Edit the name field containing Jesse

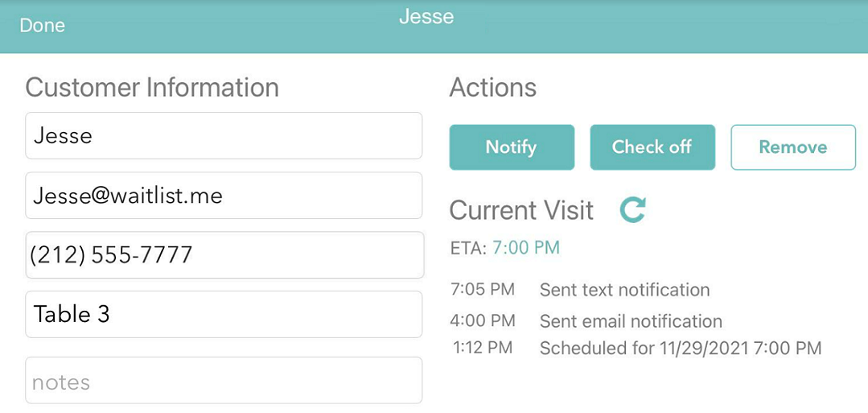pyautogui.click(x=224, y=136)
